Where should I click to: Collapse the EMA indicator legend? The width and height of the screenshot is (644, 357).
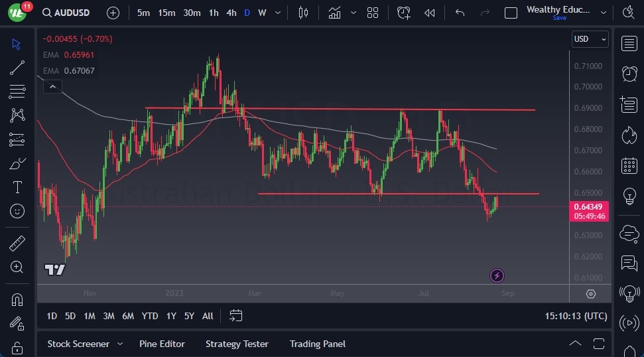tap(52, 86)
